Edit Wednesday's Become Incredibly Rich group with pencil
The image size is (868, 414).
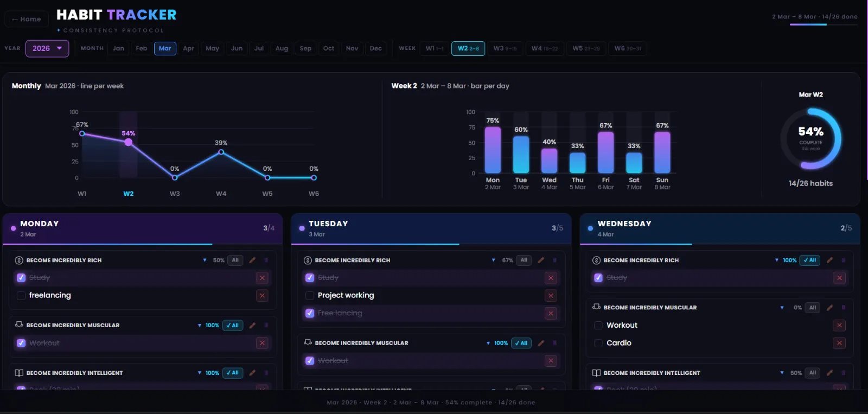pyautogui.click(x=829, y=260)
